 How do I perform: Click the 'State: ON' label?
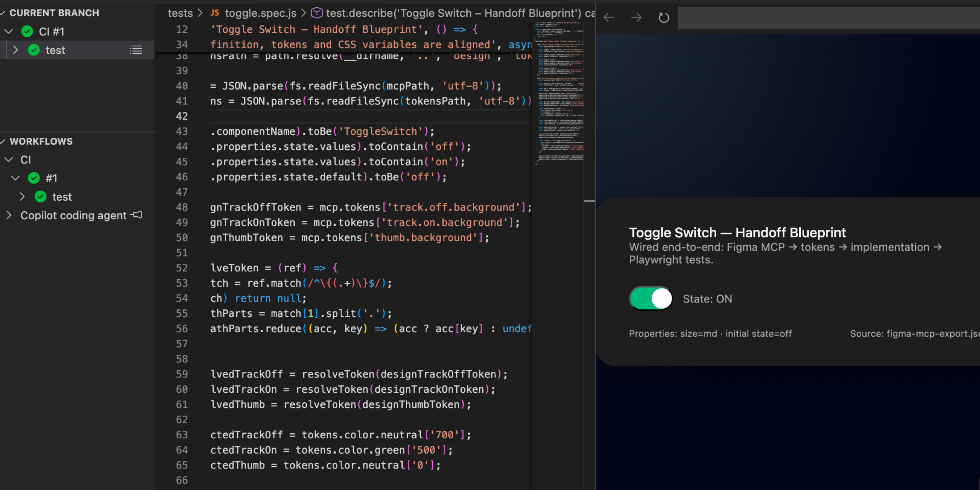coord(707,299)
